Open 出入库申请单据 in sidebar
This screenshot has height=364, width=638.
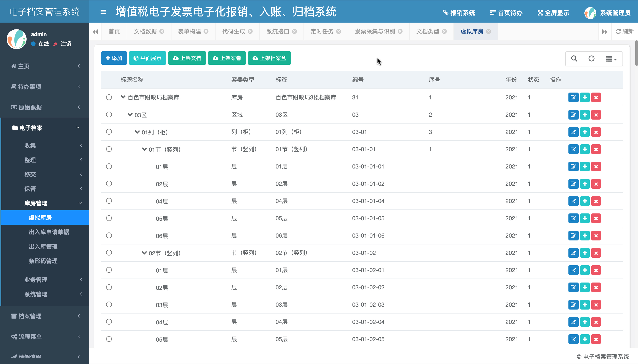pos(49,232)
